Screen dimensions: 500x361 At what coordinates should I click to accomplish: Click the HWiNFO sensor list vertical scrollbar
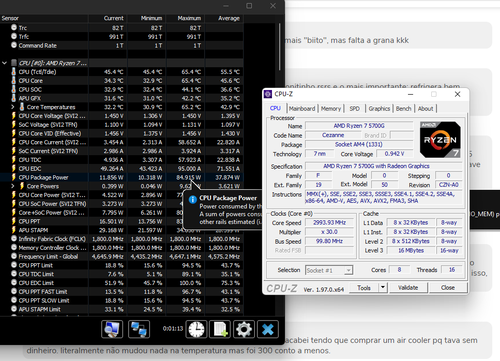tap(280, 47)
